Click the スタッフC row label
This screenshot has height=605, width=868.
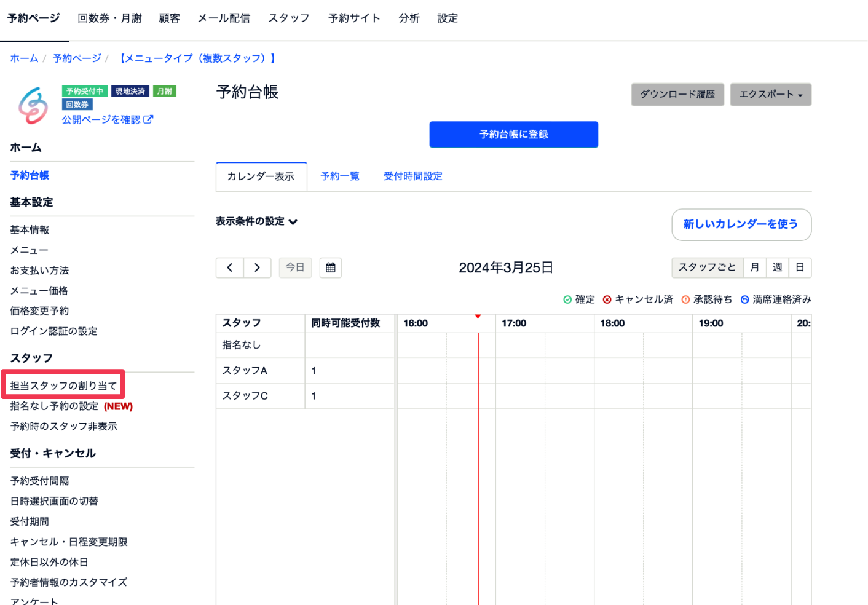[x=245, y=396]
